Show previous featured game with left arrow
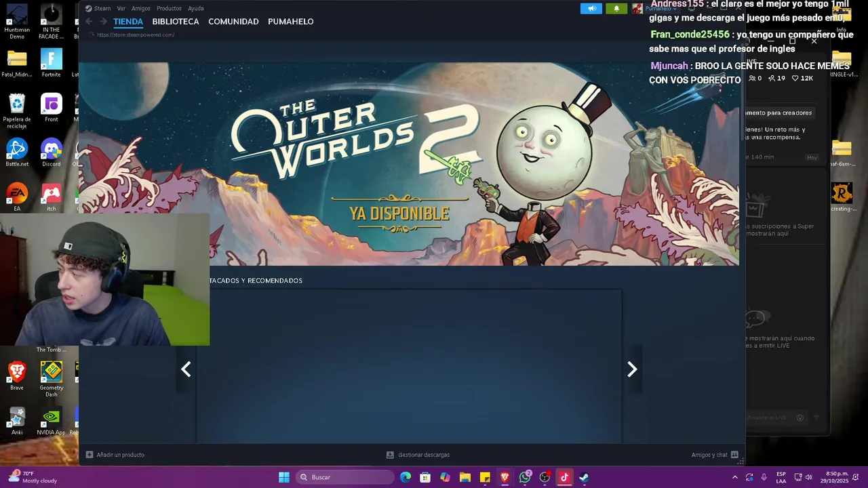Screen dimensions: 868x488 coord(186,369)
